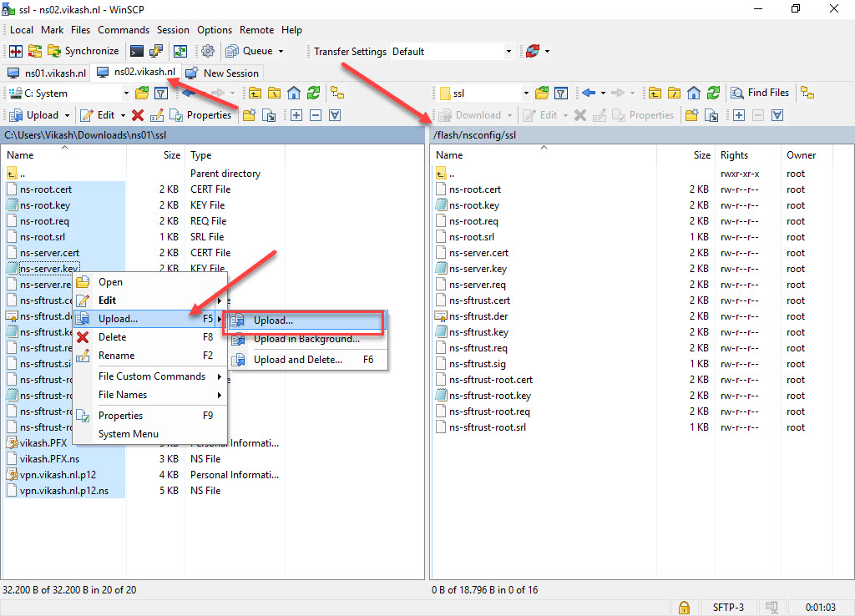Select Upload... in the submenu
Image resolution: width=855 pixels, height=616 pixels.
(x=306, y=321)
